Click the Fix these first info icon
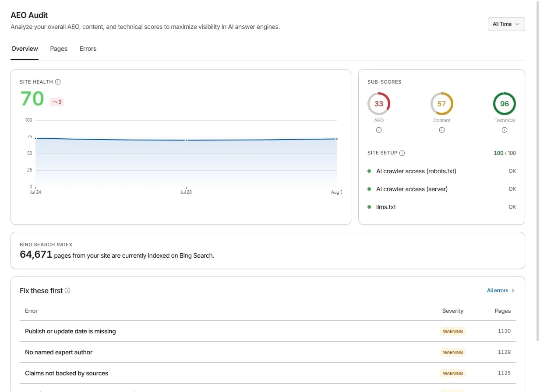 [x=67, y=290]
